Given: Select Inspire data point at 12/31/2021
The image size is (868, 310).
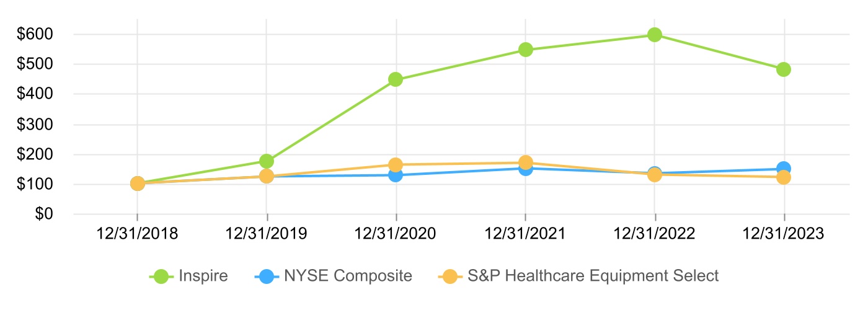Looking at the screenshot, I should tap(526, 50).
